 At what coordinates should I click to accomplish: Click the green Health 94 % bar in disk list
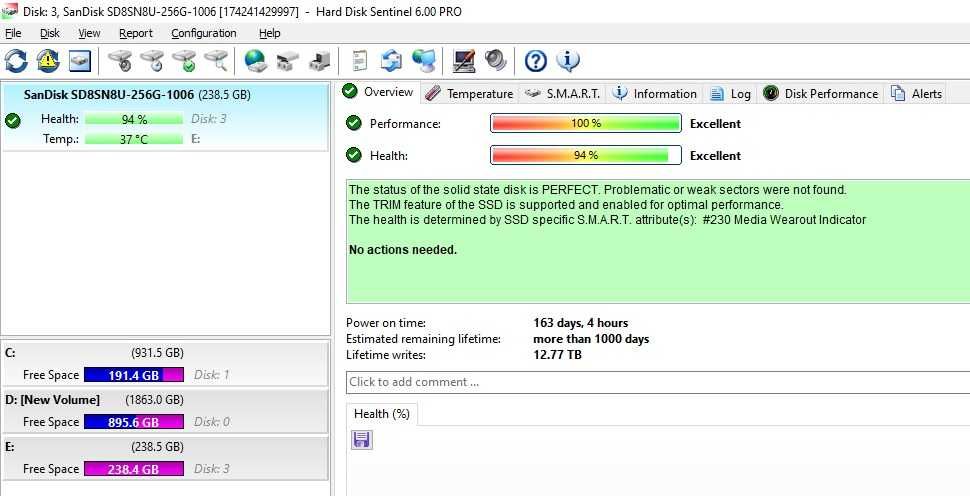coord(134,119)
